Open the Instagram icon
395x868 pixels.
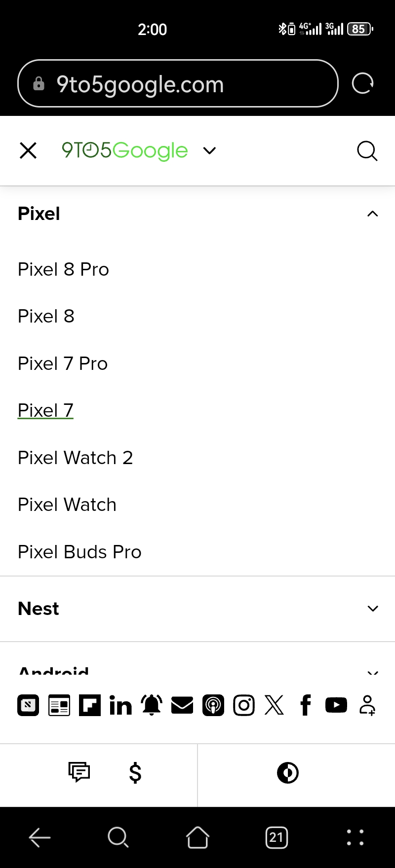click(x=244, y=705)
